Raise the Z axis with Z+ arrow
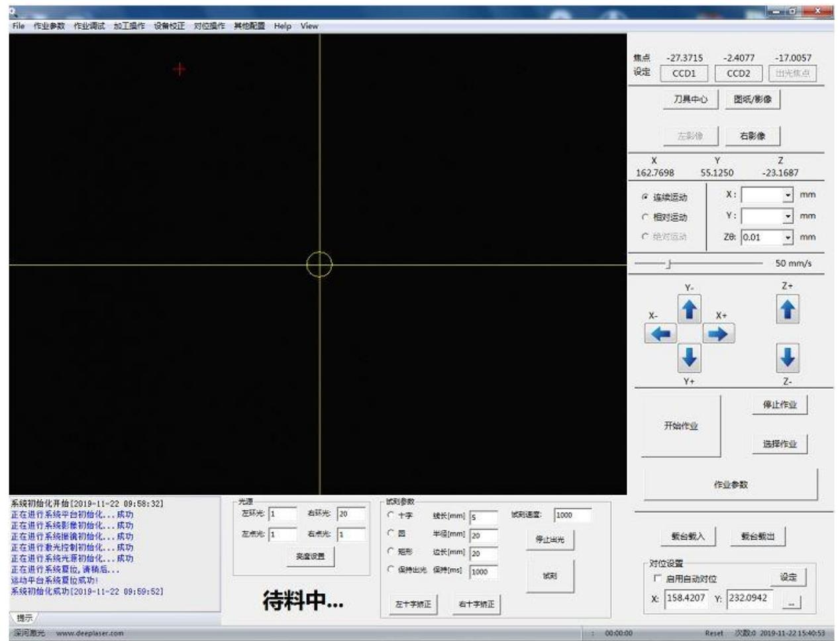The width and height of the screenshot is (840, 641). 787,309
